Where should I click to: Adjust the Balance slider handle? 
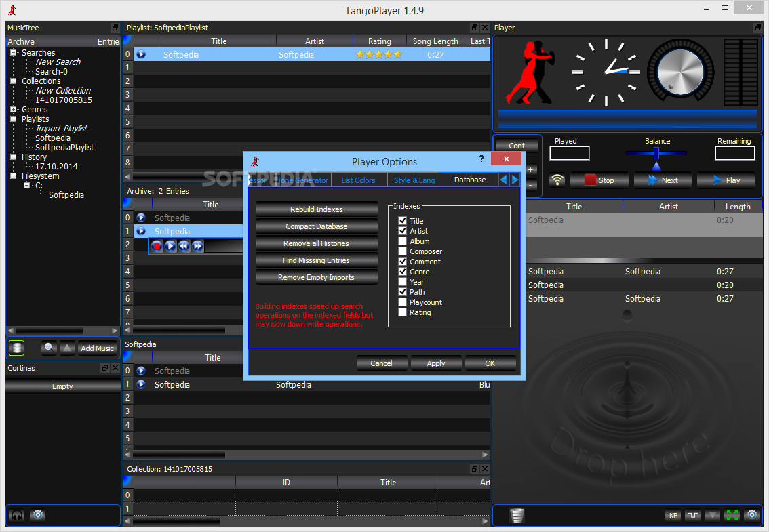point(656,153)
